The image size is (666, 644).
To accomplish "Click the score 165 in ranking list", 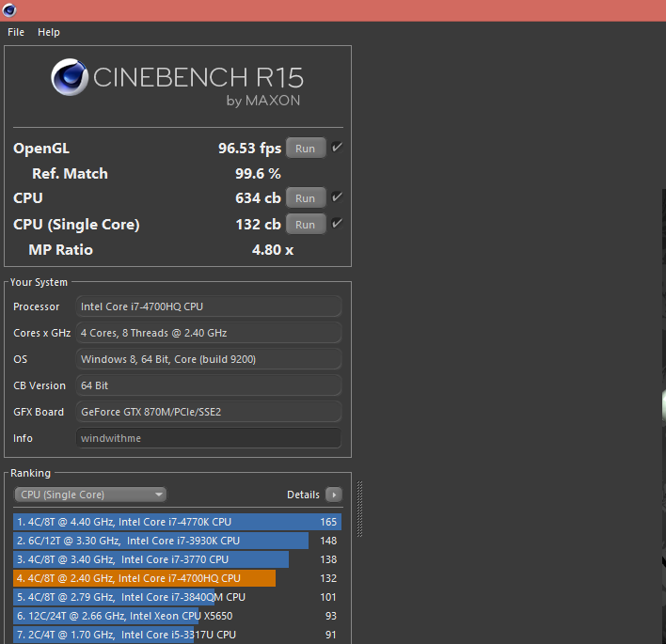I will [x=328, y=522].
